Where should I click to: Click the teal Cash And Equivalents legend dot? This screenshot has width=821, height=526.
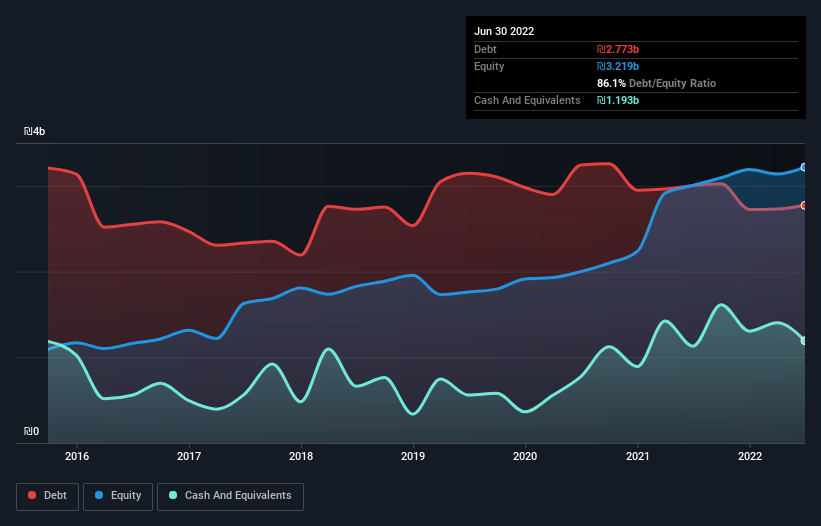coord(173,495)
